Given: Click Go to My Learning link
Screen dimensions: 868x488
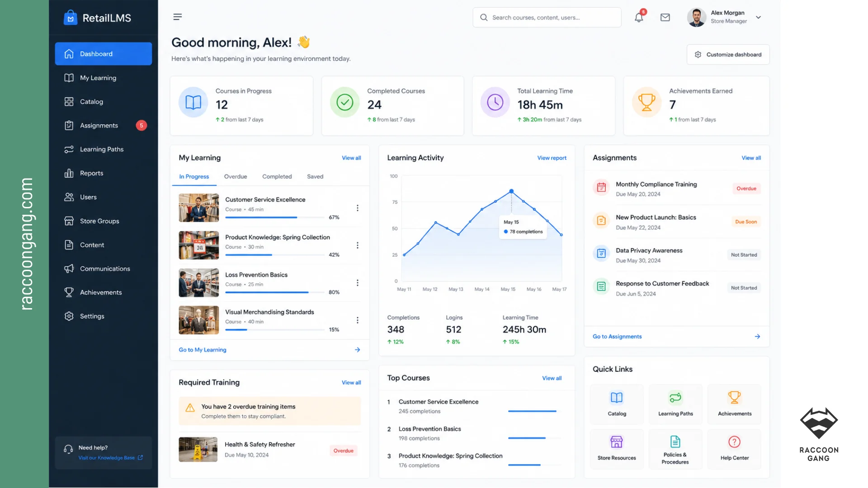Looking at the screenshot, I should [203, 350].
